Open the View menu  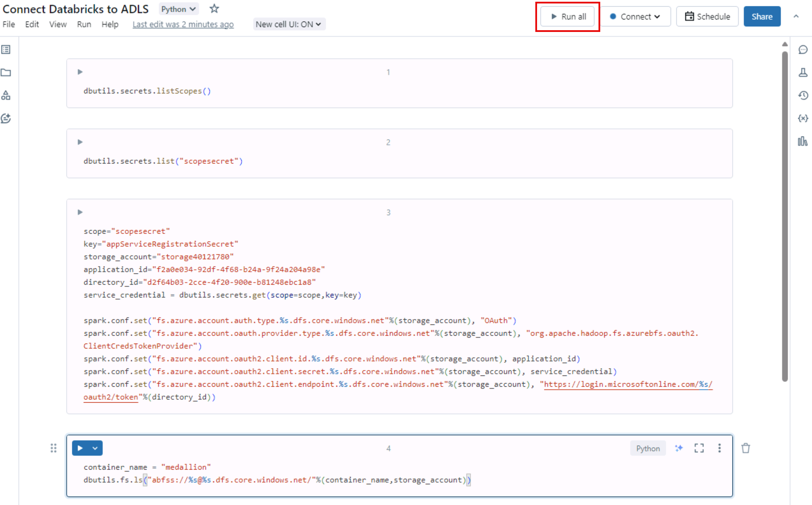58,24
